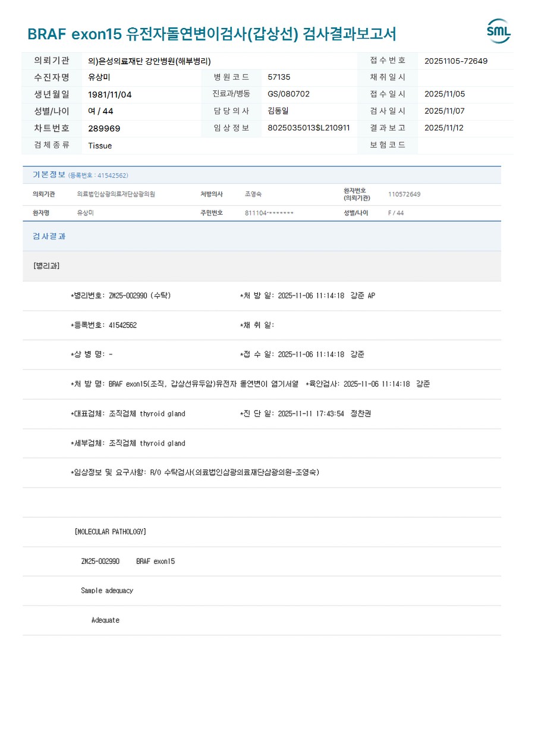Viewport: 535px width, 756px height.
Task: Click the prescribing doctor '조영숙' in 기본정보
Action: pyautogui.click(x=253, y=195)
